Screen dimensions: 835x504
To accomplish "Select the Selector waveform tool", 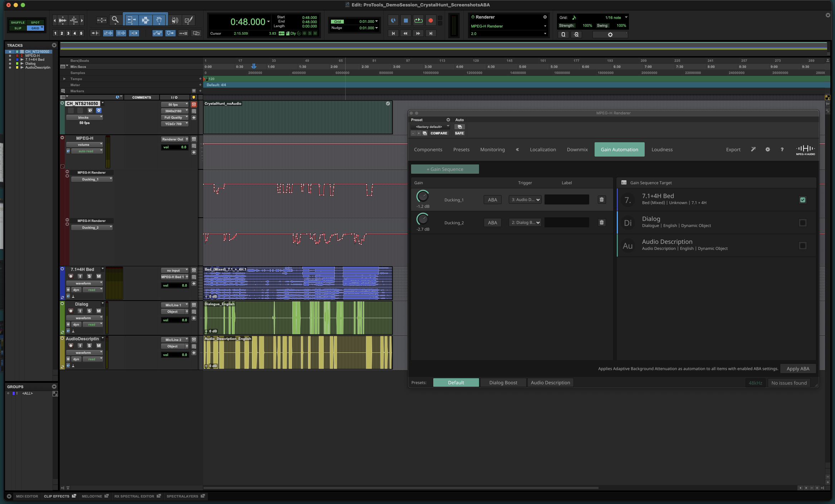I will 146,20.
